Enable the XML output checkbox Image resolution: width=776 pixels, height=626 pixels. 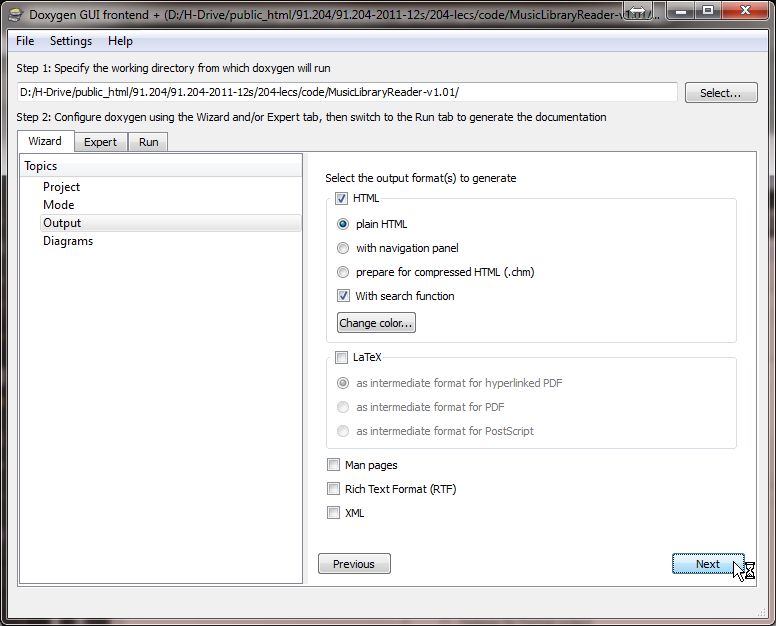pyautogui.click(x=334, y=513)
